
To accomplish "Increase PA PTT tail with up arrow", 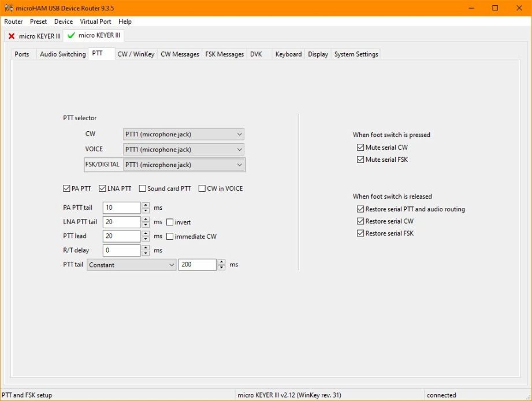I will pos(146,205).
